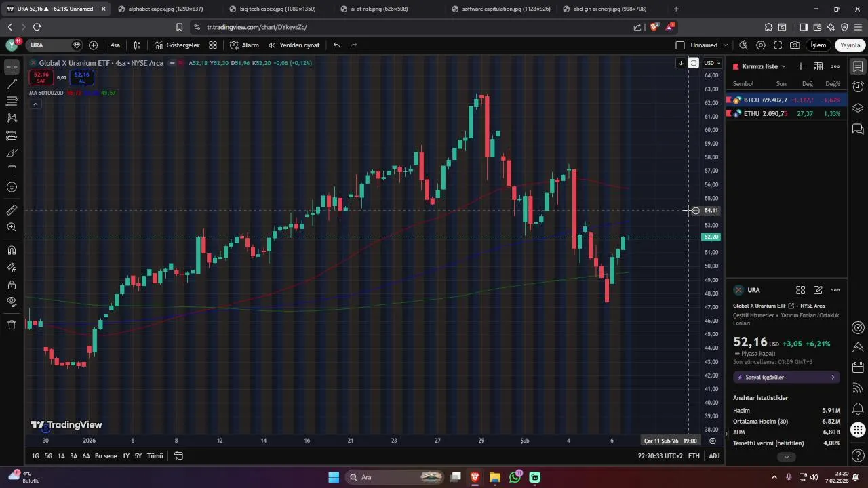Hide all drawings with eye icon
The width and height of the screenshot is (868, 488).
pos(12,302)
